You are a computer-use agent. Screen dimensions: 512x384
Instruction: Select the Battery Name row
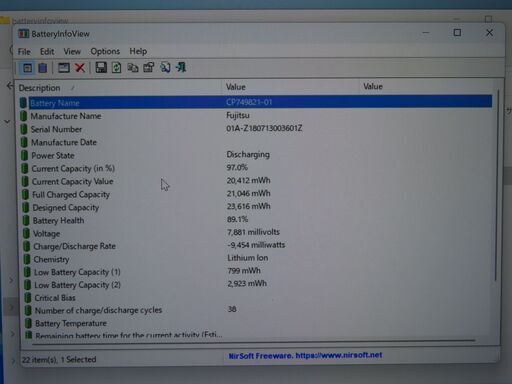pos(255,102)
